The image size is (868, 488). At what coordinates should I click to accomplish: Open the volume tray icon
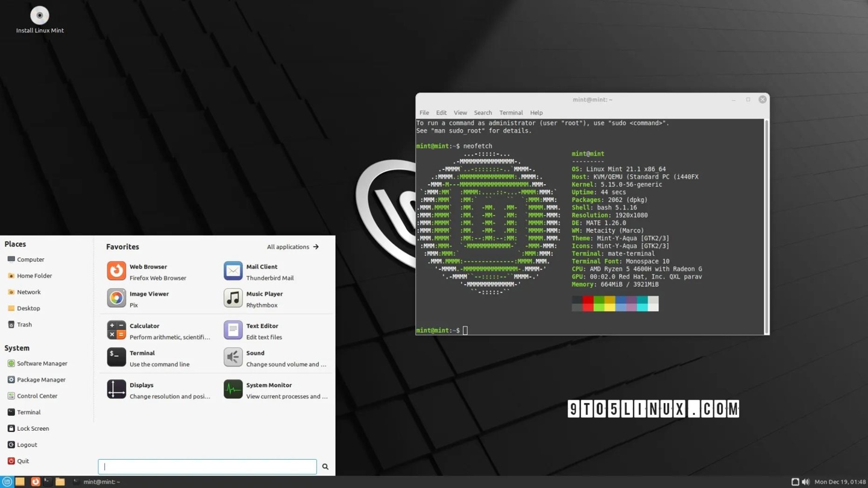(805, 482)
